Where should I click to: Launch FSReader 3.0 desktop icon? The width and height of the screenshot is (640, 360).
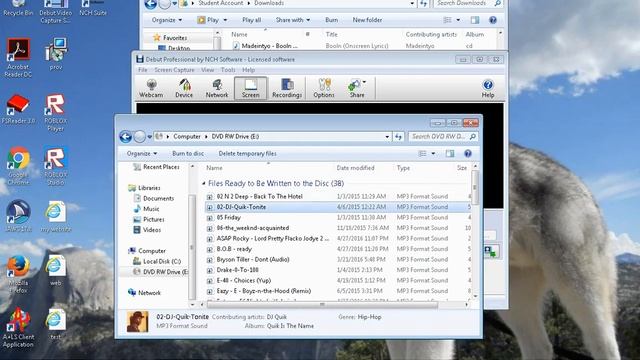(x=18, y=109)
